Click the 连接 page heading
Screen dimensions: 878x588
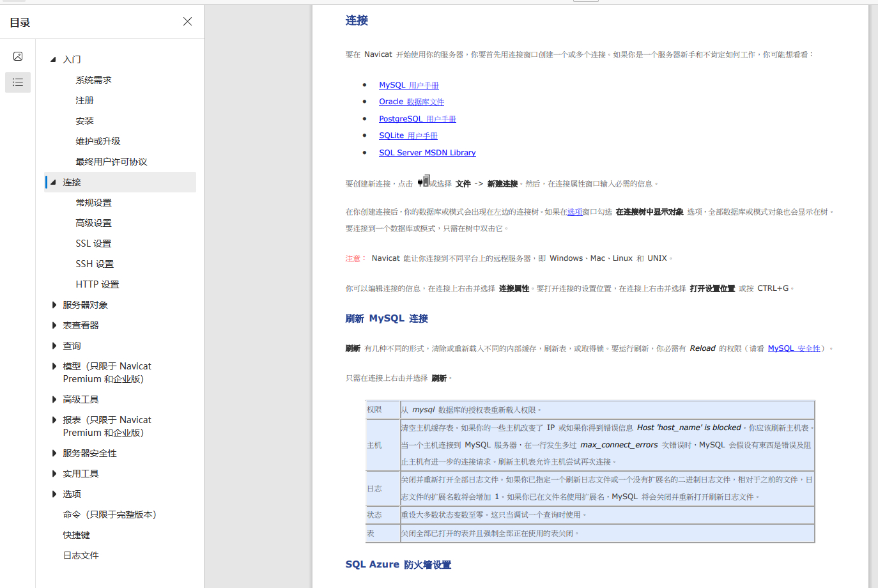coord(357,20)
